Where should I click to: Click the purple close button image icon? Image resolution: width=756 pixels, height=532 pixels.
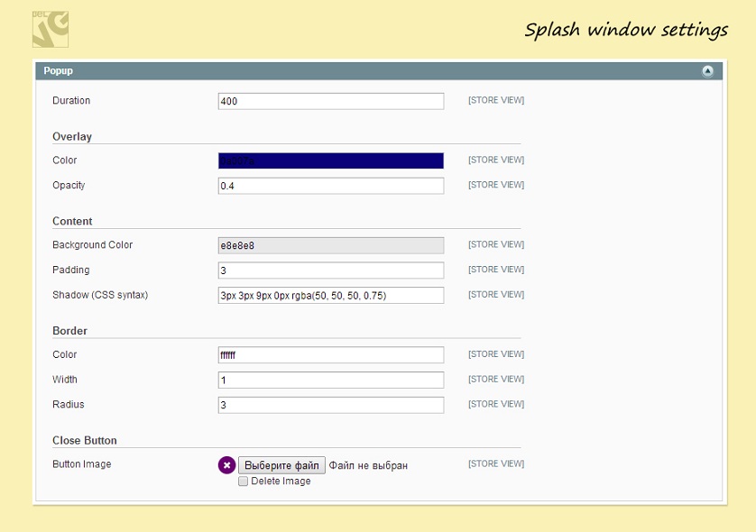[x=226, y=465]
